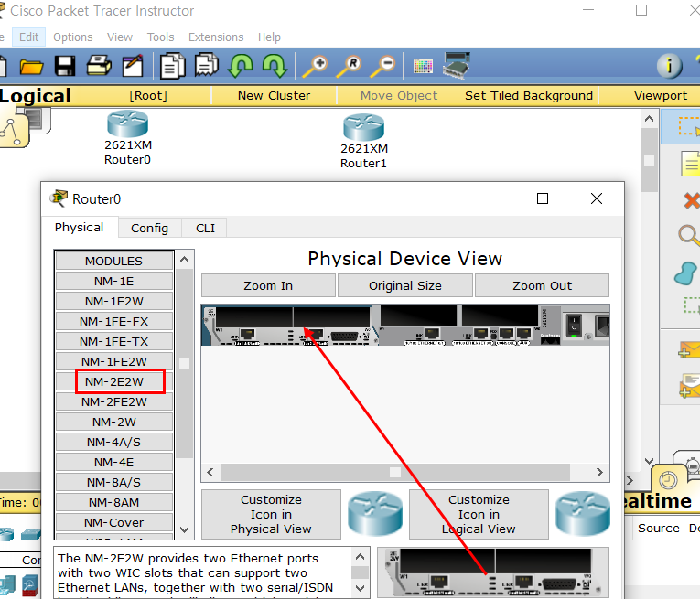Viewport: 700px width, 599px height.
Task: Click modules list scroll up arrow
Action: 184,260
